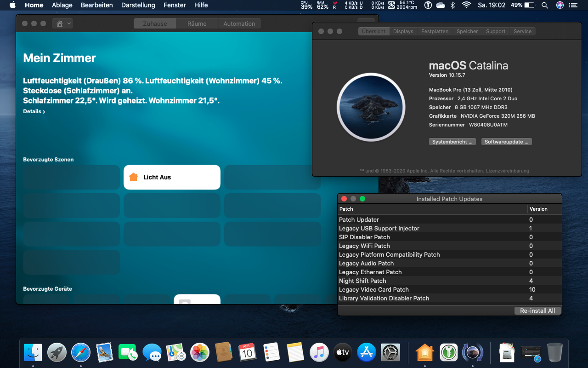Open Finder from the Dock
This screenshot has height=368, width=588.
[33, 353]
